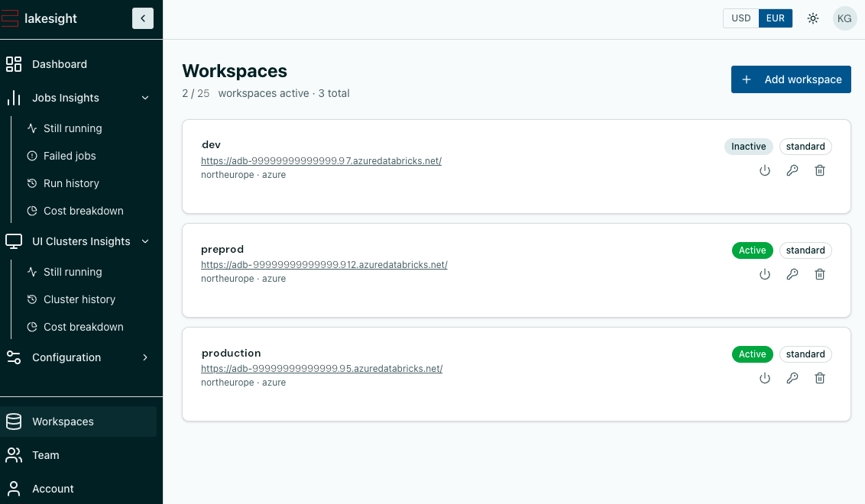Toggle the light theme with the sun icon
The height and width of the screenshot is (504, 865).
point(812,18)
